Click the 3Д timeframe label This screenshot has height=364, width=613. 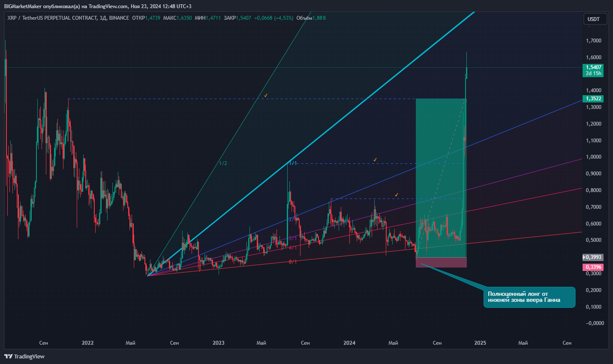(103, 18)
